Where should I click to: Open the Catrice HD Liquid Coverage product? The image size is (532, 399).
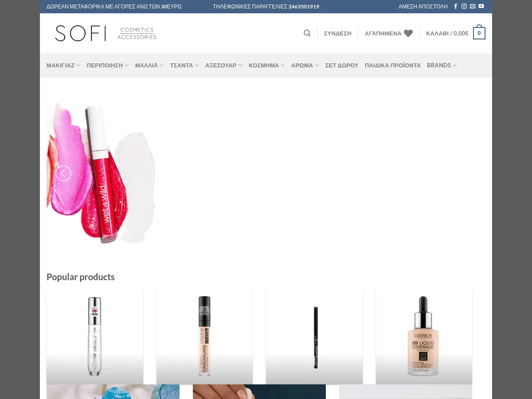coord(423,336)
